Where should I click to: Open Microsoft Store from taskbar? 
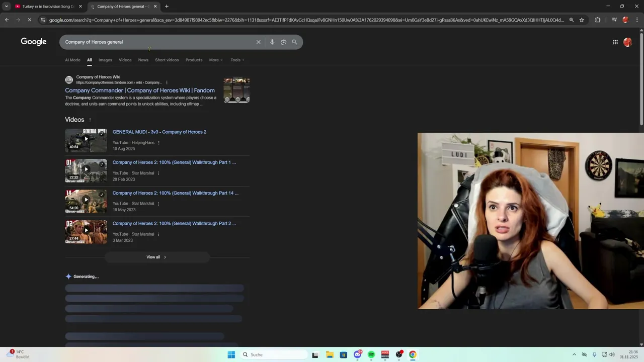pyautogui.click(x=343, y=354)
